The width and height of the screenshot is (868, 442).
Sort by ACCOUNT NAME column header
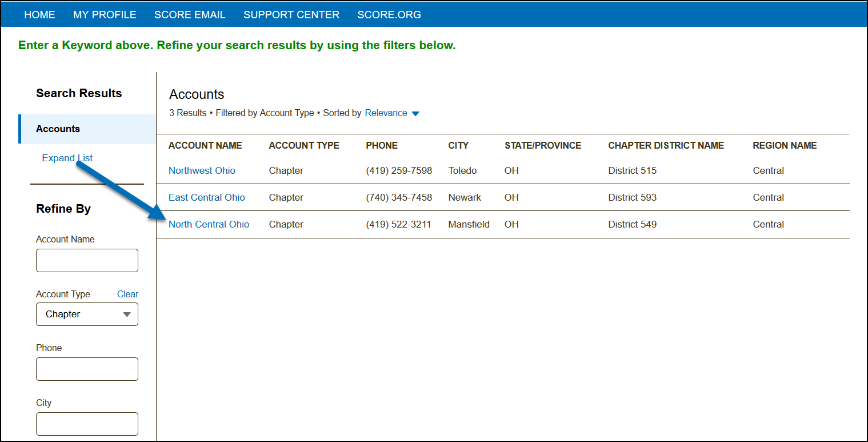(205, 145)
